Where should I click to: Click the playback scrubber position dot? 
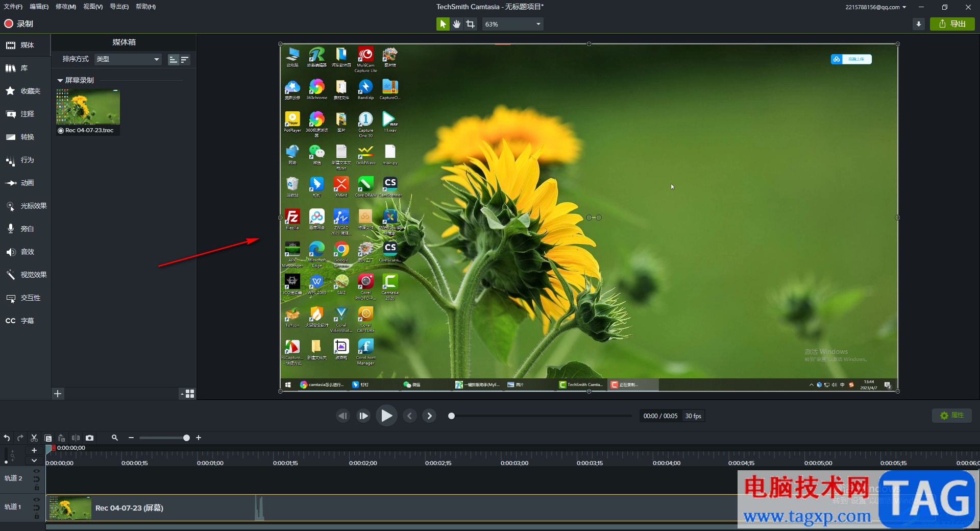pos(451,416)
